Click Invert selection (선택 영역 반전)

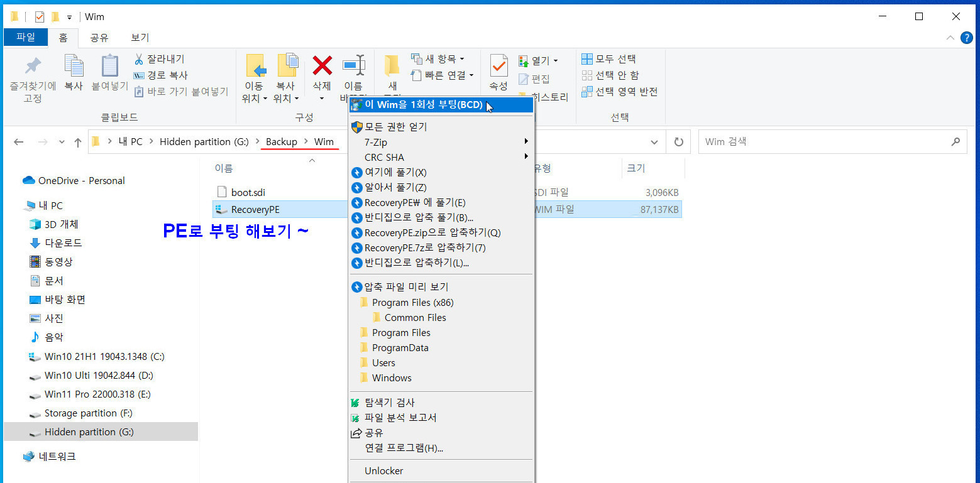(619, 92)
